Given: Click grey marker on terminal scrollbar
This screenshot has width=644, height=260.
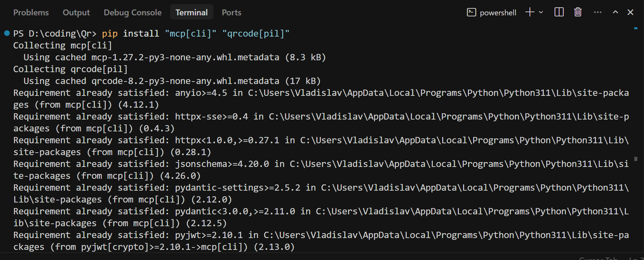Looking at the screenshot, I should tap(636, 159).
